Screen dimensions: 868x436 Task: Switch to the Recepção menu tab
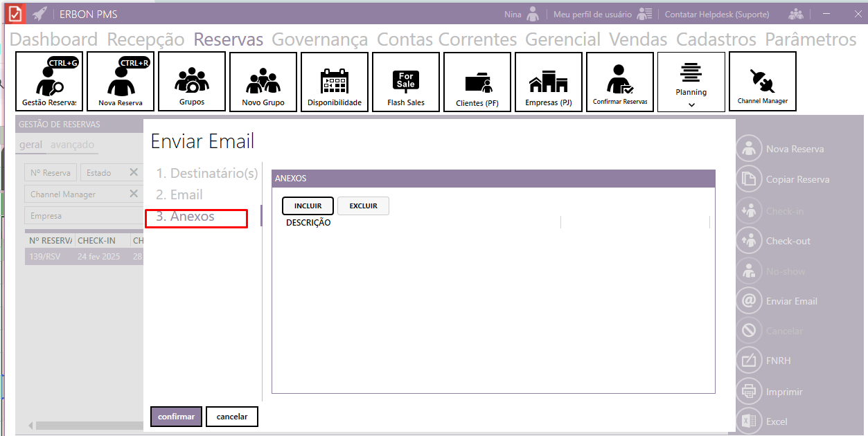145,39
